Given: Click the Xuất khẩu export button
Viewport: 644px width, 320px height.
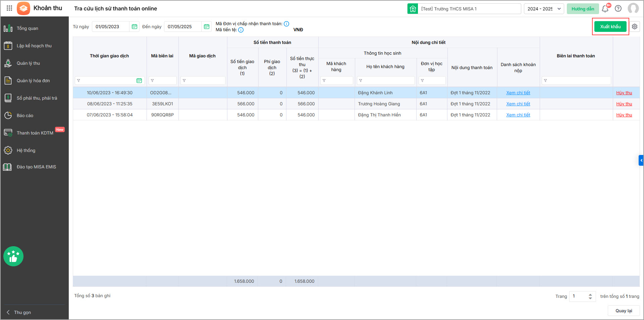Looking at the screenshot, I should 610,26.
